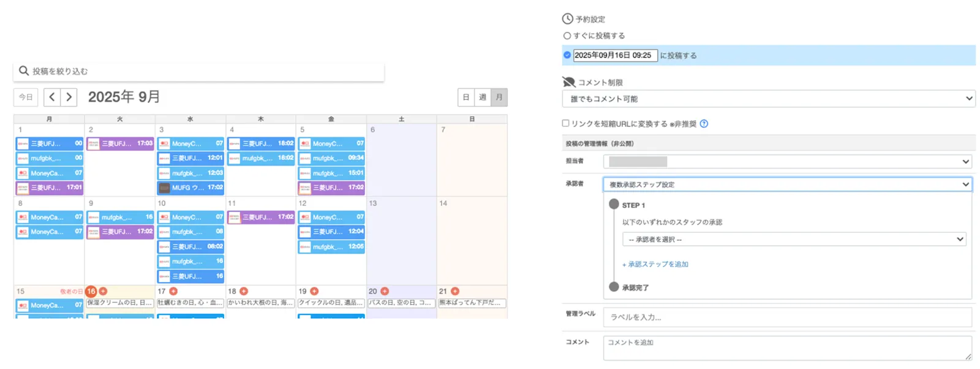Open the MUFG ウ… 17:02 post on day 3
Screen dimensions: 980x369
pos(190,188)
